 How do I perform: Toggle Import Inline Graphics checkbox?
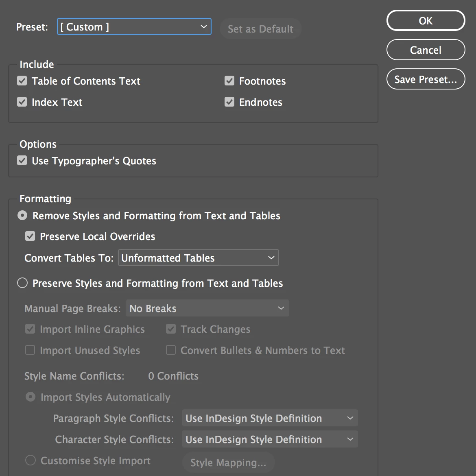click(x=31, y=329)
